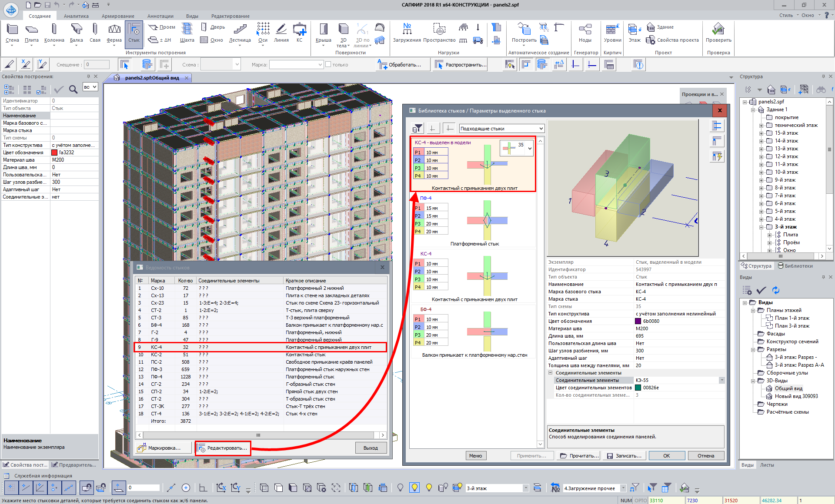Click the Проверить check model icon
Screen dimensions: 835x504
[718, 30]
